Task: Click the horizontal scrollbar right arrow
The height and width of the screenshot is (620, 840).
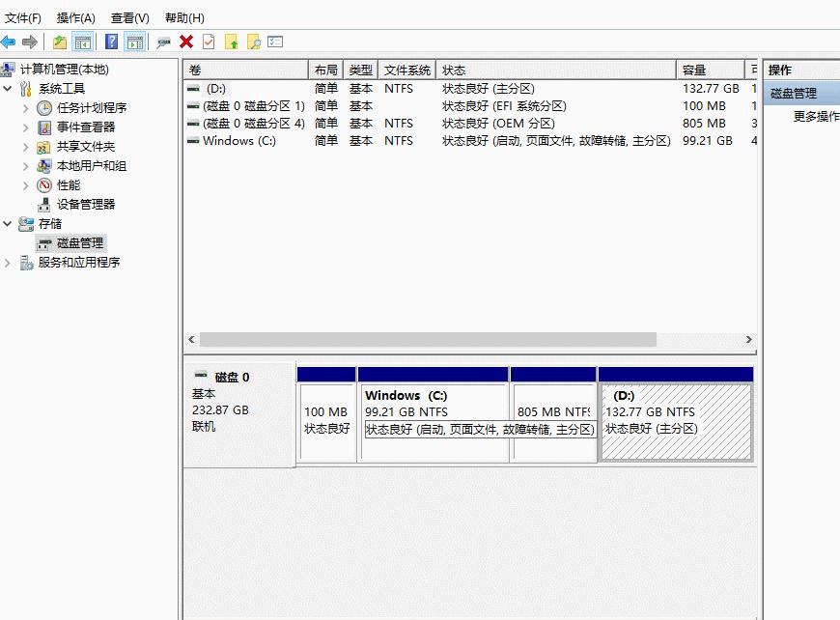Action: (x=748, y=340)
